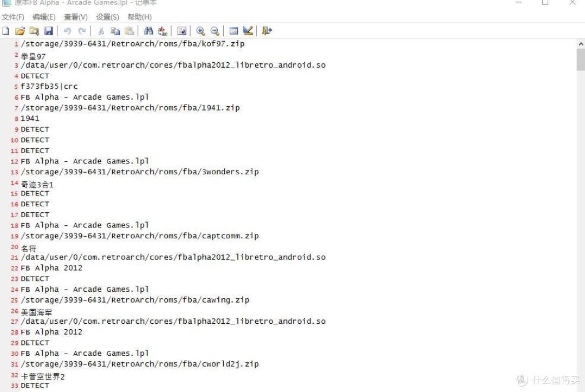Open the 设置(S) menu
The image size is (585, 392).
[107, 17]
